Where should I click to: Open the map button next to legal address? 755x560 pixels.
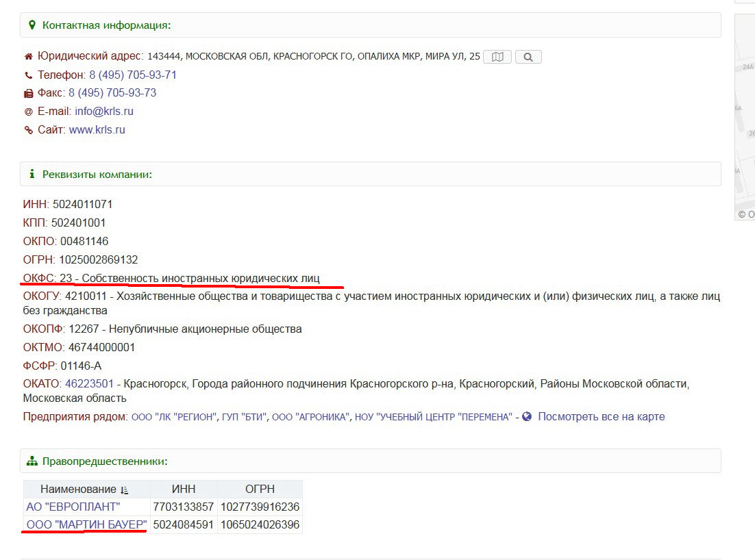(497, 57)
